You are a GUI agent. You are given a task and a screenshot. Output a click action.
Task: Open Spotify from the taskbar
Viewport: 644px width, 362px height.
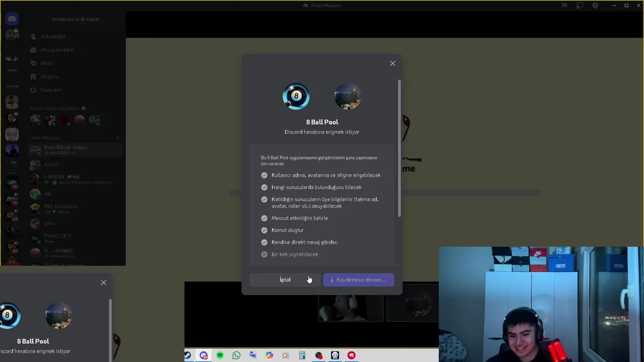(x=220, y=355)
